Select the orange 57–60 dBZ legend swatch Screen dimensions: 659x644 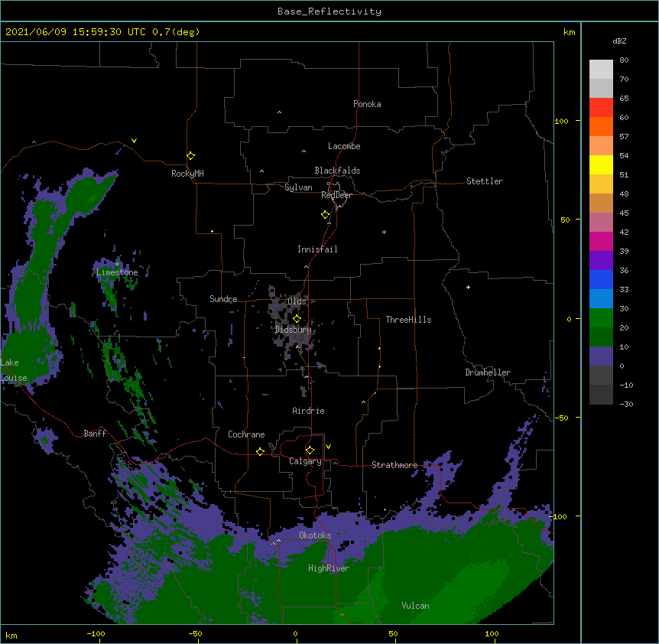[601, 126]
